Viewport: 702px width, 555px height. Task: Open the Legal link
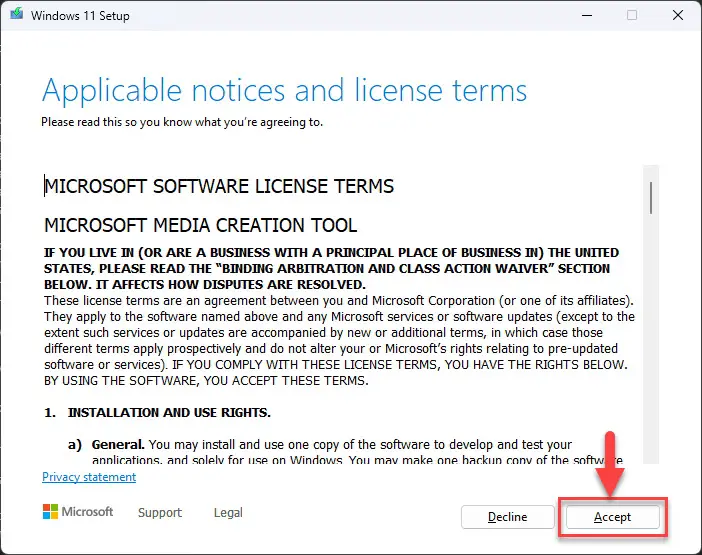[x=228, y=512]
